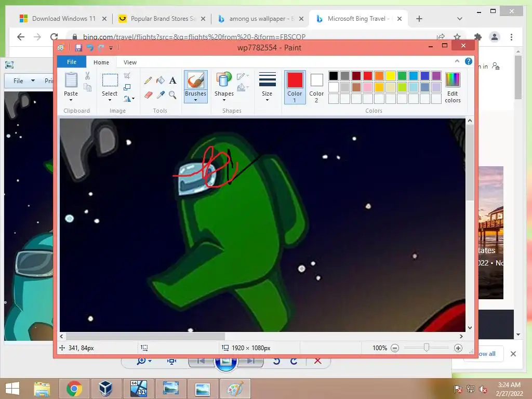Click the Paste clipboard icon
532x399 pixels.
click(71, 80)
